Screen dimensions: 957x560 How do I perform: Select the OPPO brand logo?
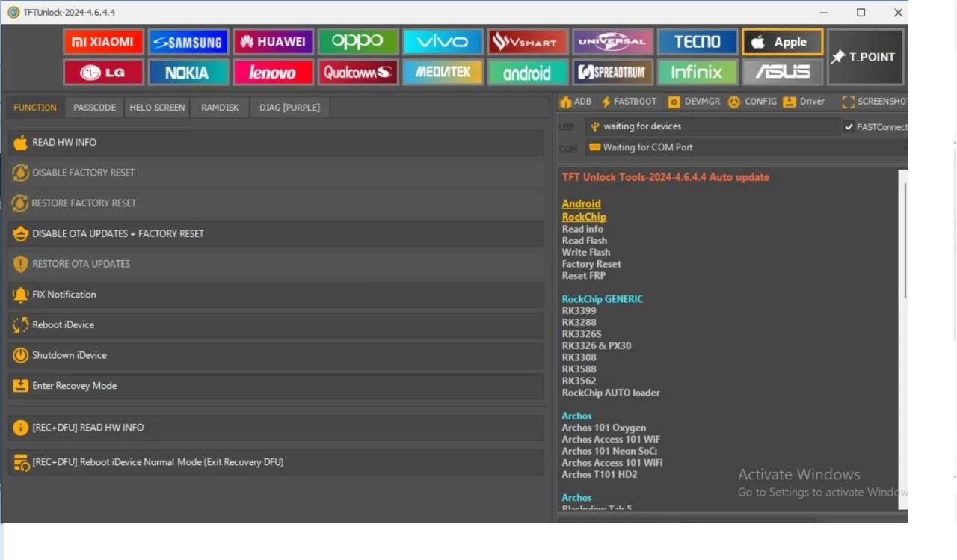tap(357, 42)
